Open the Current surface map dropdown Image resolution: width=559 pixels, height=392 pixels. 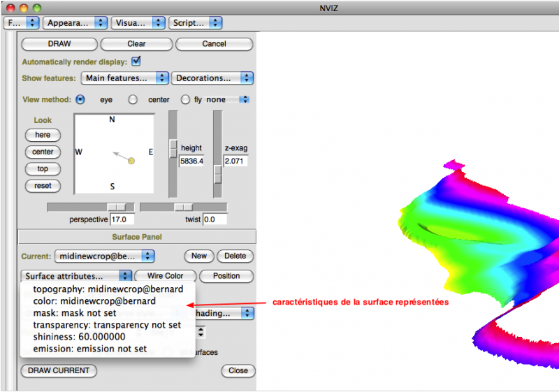[104, 256]
